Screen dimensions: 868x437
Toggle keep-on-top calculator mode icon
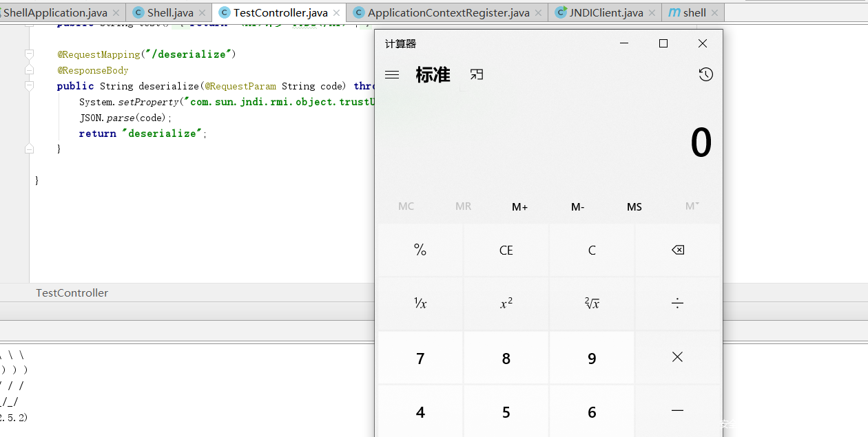coord(477,74)
